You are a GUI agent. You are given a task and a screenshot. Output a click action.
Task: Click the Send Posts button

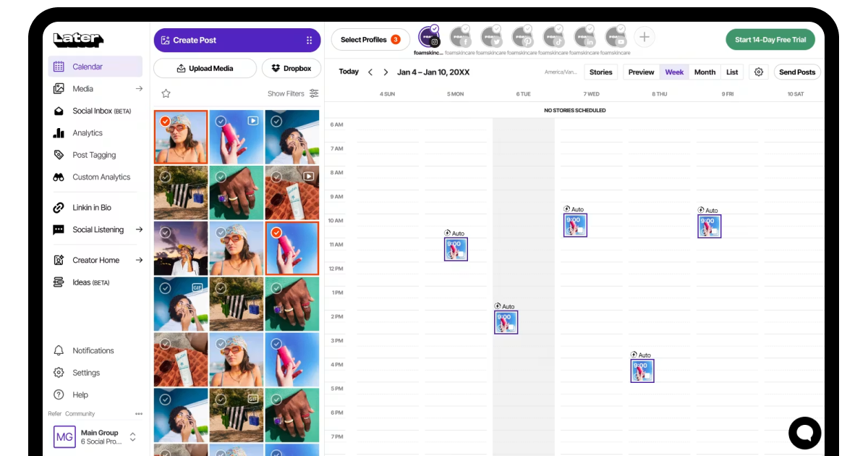click(x=797, y=72)
